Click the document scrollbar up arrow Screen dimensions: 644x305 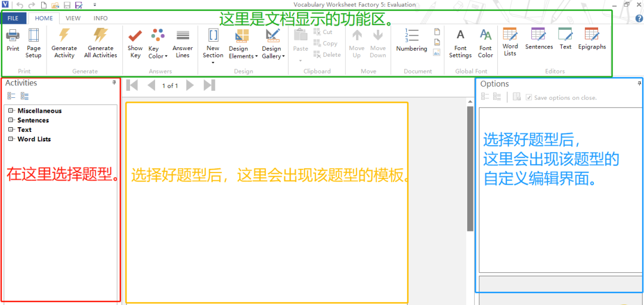click(470, 101)
